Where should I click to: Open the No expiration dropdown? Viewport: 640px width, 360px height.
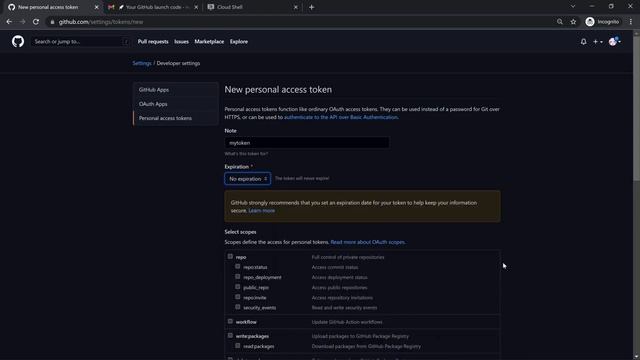point(247,179)
